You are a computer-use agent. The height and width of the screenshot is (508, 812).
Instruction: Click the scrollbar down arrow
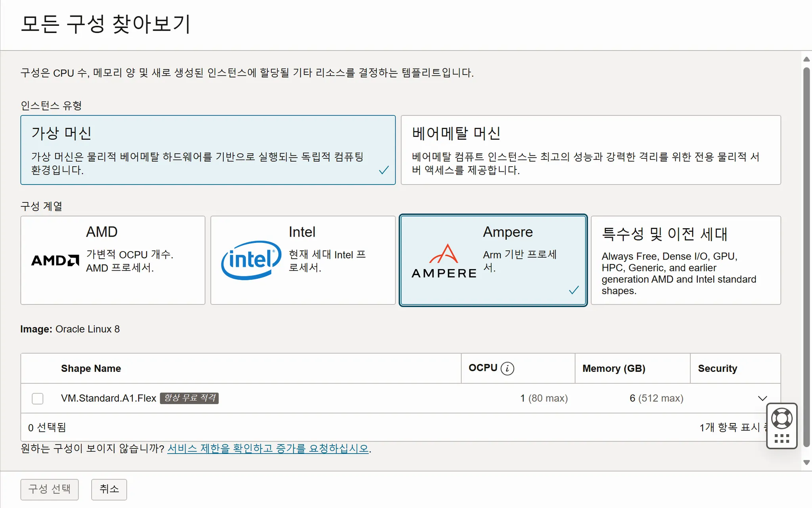tap(806, 462)
